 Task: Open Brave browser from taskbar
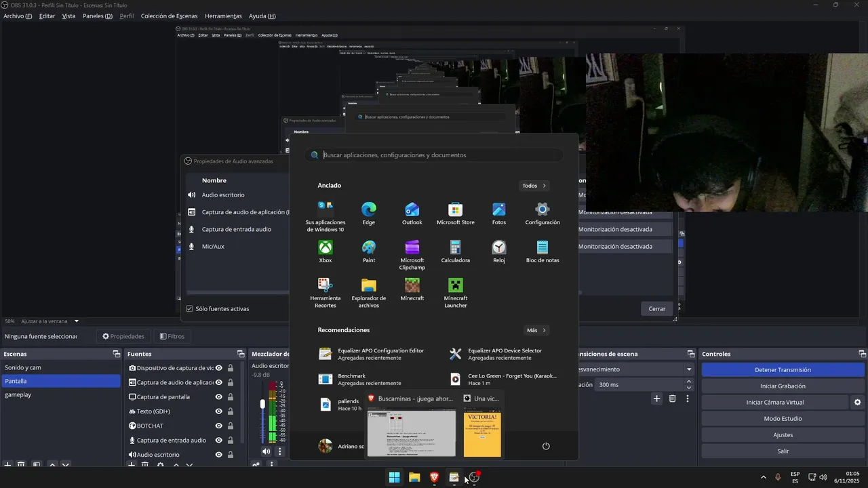click(434, 477)
